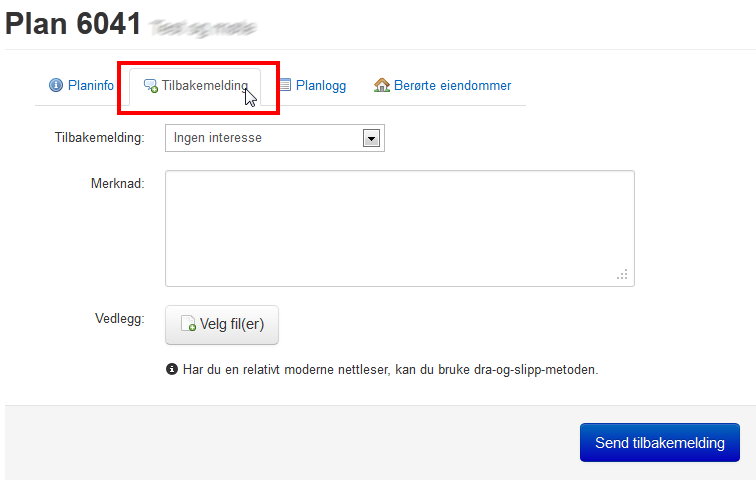Screen dimensions: 756x483
Task: Click the Vedlegg field label
Action: (118, 319)
